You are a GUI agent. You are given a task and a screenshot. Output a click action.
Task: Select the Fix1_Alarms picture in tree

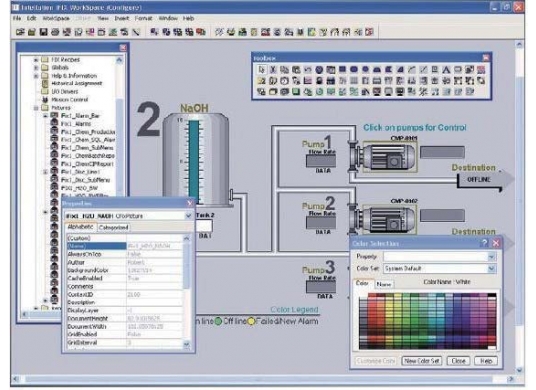point(76,124)
